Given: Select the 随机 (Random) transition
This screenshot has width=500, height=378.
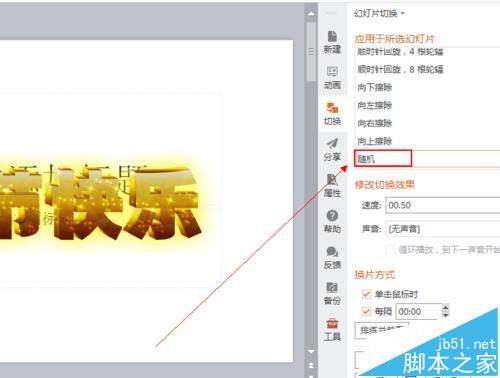Looking at the screenshot, I should (x=428, y=159).
